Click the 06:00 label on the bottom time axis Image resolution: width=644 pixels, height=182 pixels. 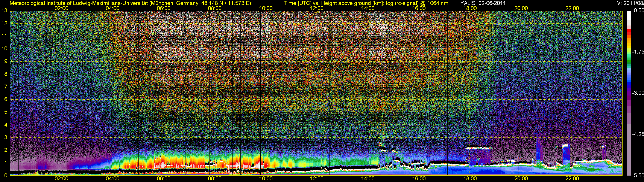tap(164, 179)
